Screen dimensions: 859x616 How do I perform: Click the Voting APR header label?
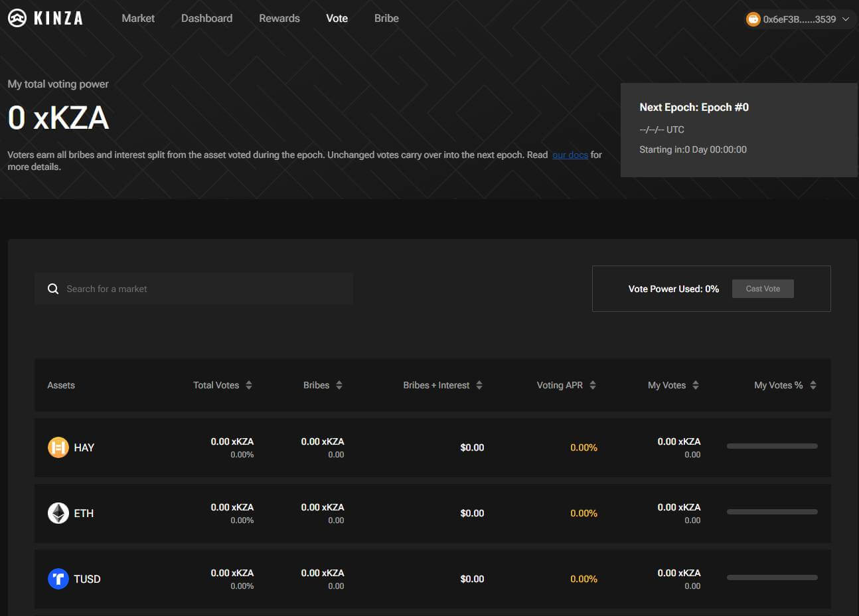(x=560, y=385)
